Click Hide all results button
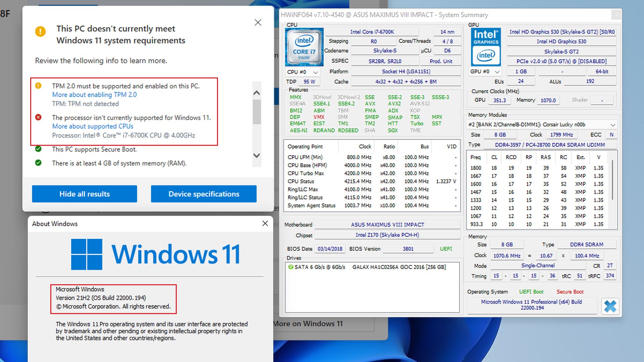 point(85,194)
